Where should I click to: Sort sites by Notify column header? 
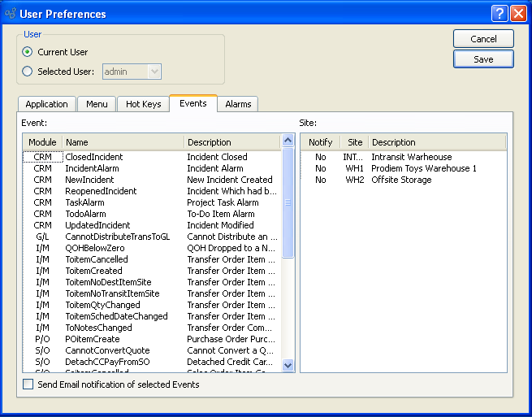tap(320, 142)
